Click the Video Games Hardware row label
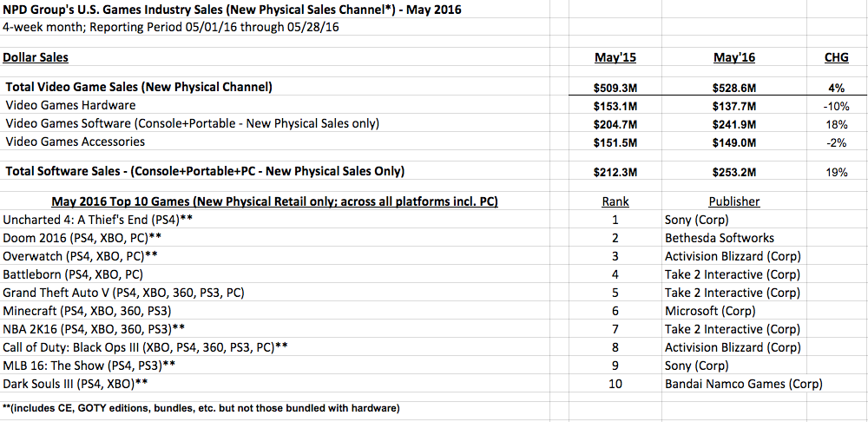This screenshot has height=422, width=868. coord(70,105)
